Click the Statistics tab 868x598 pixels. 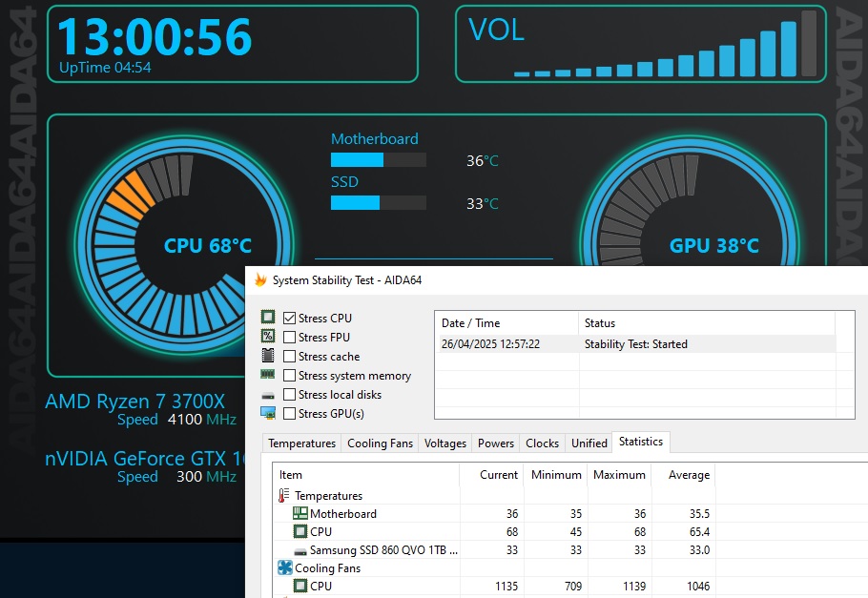click(640, 442)
